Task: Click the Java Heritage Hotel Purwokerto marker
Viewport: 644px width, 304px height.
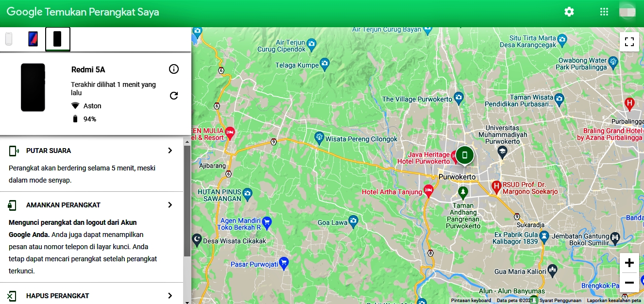Action: pyautogui.click(x=453, y=156)
